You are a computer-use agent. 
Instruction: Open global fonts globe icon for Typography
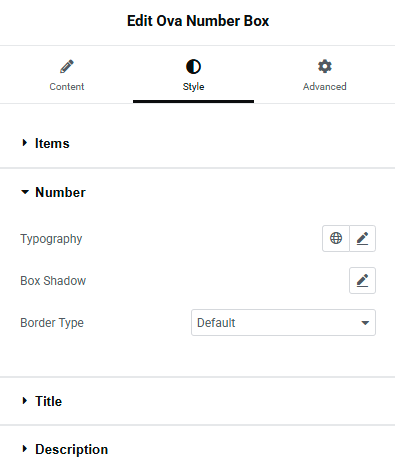pos(336,238)
